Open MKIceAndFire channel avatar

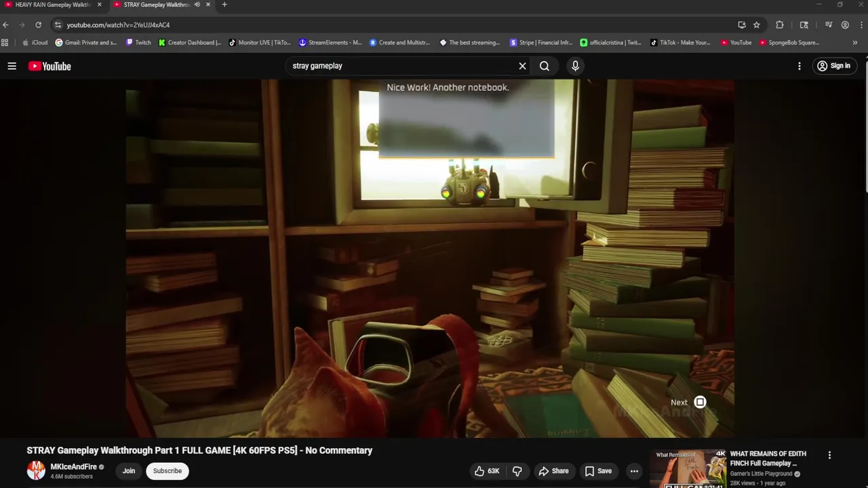tap(36, 470)
